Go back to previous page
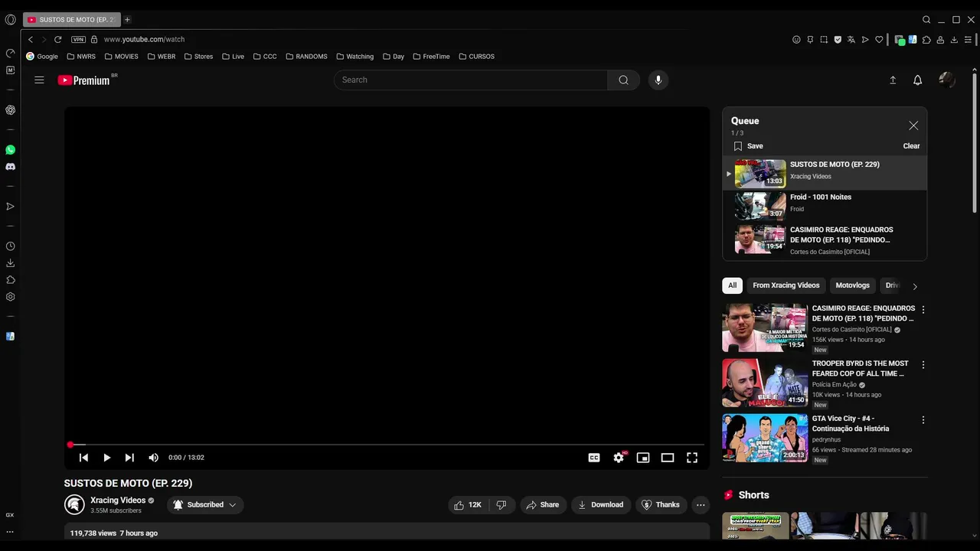Image resolution: width=980 pixels, height=551 pixels. (x=31, y=39)
